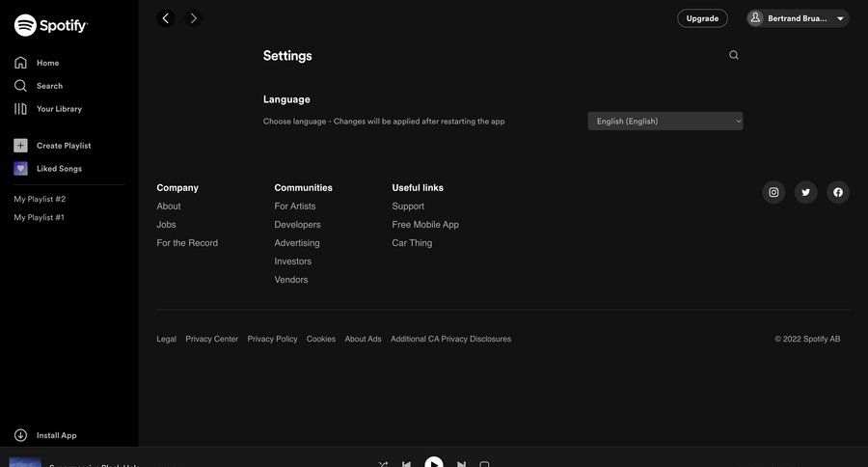Open For Artists link

point(295,206)
